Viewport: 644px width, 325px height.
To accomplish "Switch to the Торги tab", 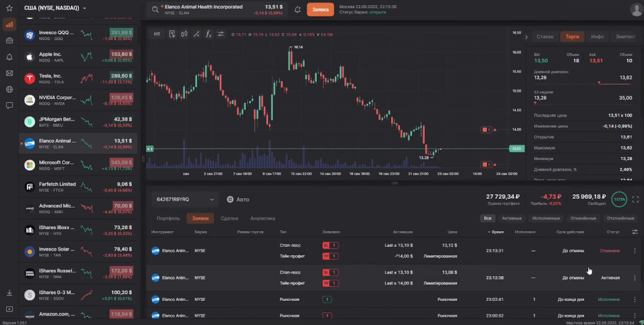I will coord(572,37).
